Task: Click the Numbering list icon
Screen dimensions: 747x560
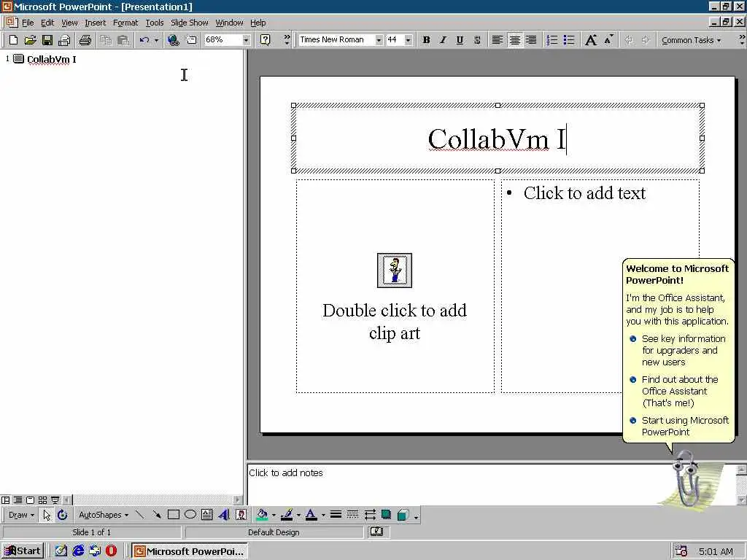Action: (x=552, y=40)
